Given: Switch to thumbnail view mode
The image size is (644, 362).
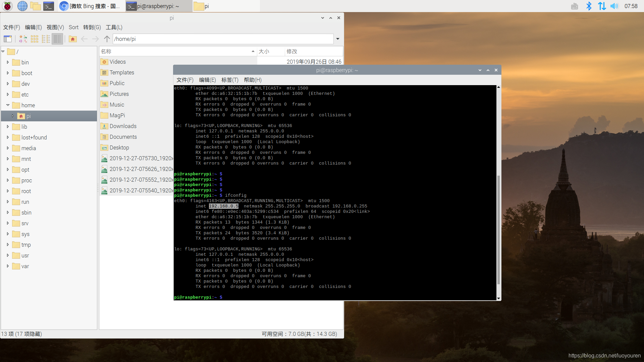Looking at the screenshot, I should 23,39.
